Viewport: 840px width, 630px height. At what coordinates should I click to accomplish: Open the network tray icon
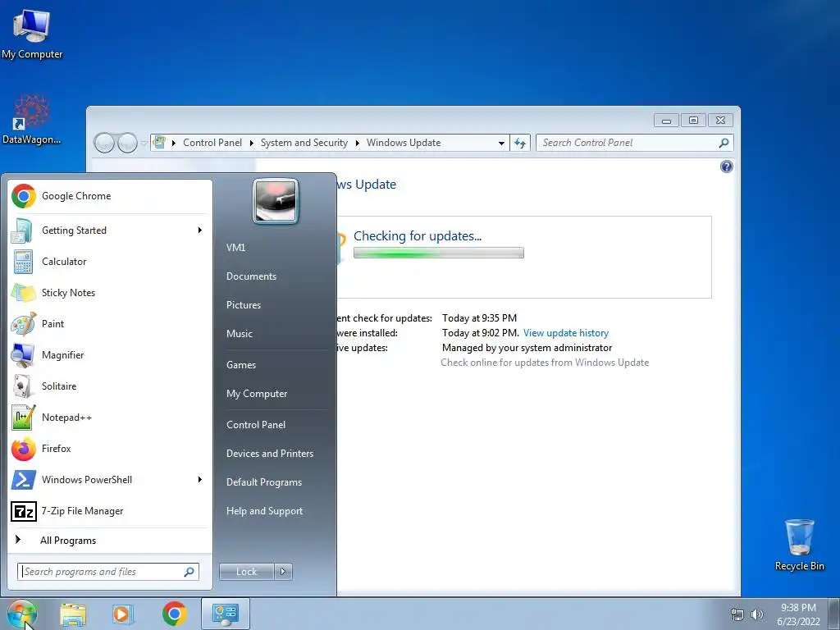[x=737, y=614]
